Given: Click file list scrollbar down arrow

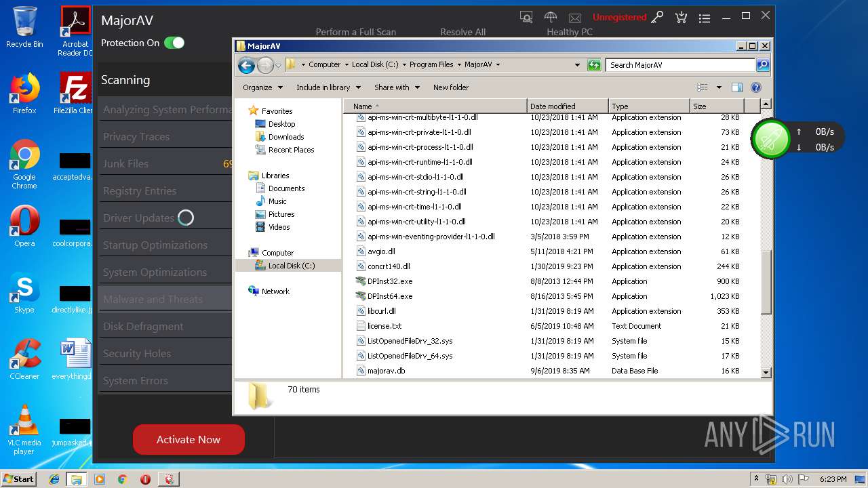Looking at the screenshot, I should click(x=766, y=372).
